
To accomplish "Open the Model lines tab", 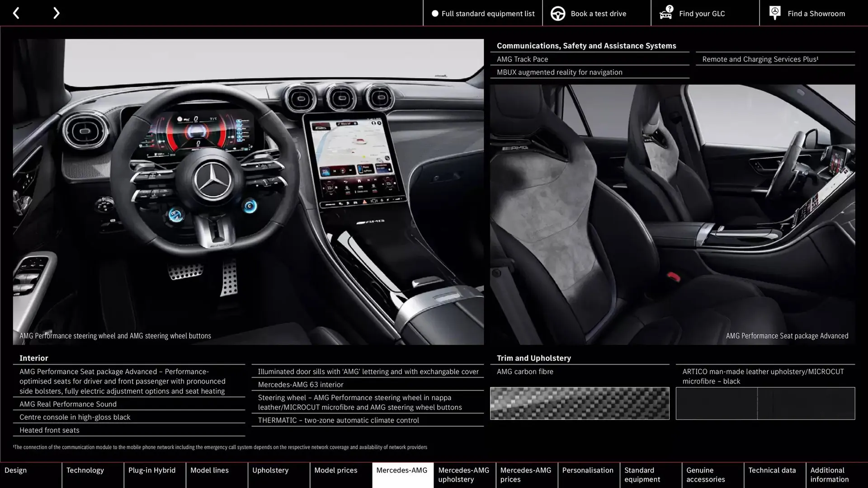I will 217,475.
